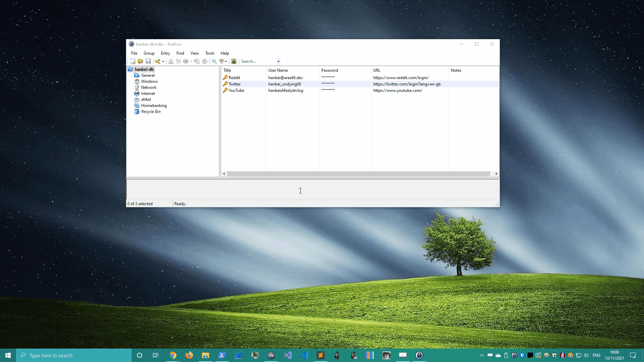Open Sublime Text from the taskbar

(321, 355)
